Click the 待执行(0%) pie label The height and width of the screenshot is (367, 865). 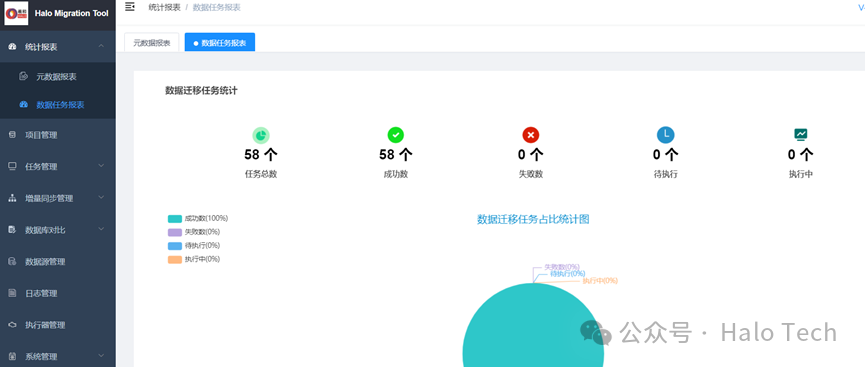point(568,273)
